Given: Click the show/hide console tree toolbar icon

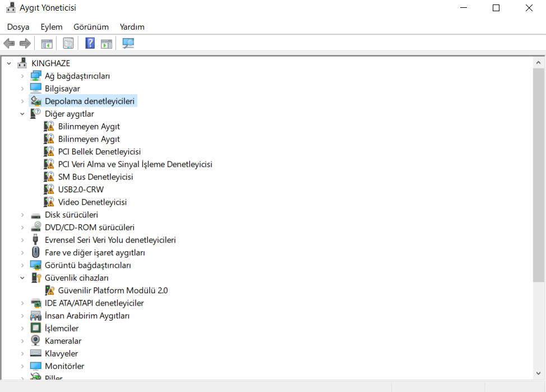Looking at the screenshot, I should pos(47,44).
